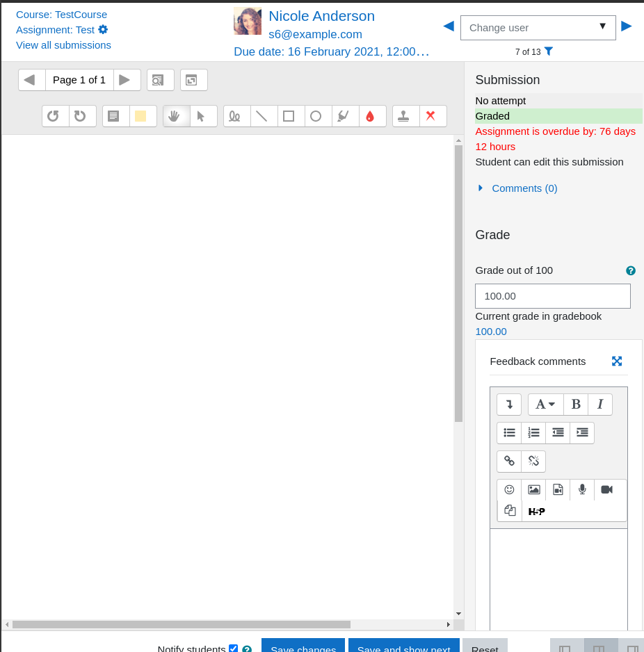Open Nicole Anderson profile link

pos(321,16)
